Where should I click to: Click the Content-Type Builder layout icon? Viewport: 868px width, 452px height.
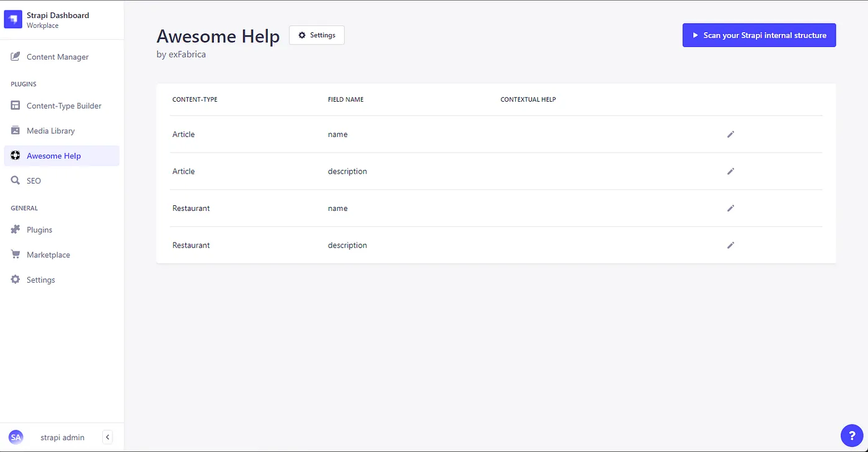(x=15, y=106)
